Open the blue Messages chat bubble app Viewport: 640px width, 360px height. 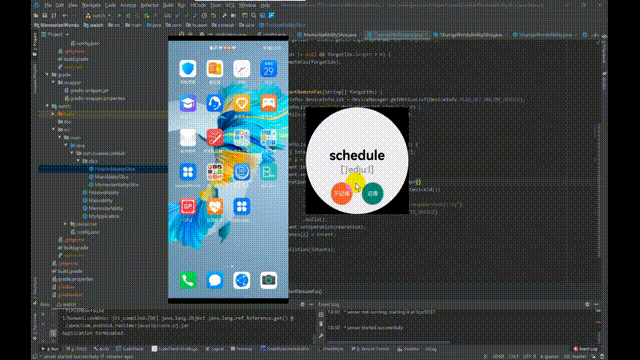(x=215, y=280)
